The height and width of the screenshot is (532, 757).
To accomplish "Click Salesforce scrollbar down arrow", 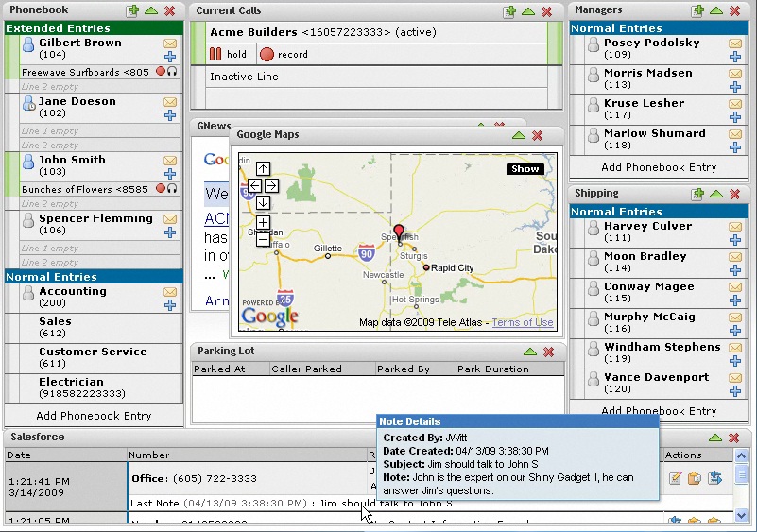I will (x=742, y=516).
